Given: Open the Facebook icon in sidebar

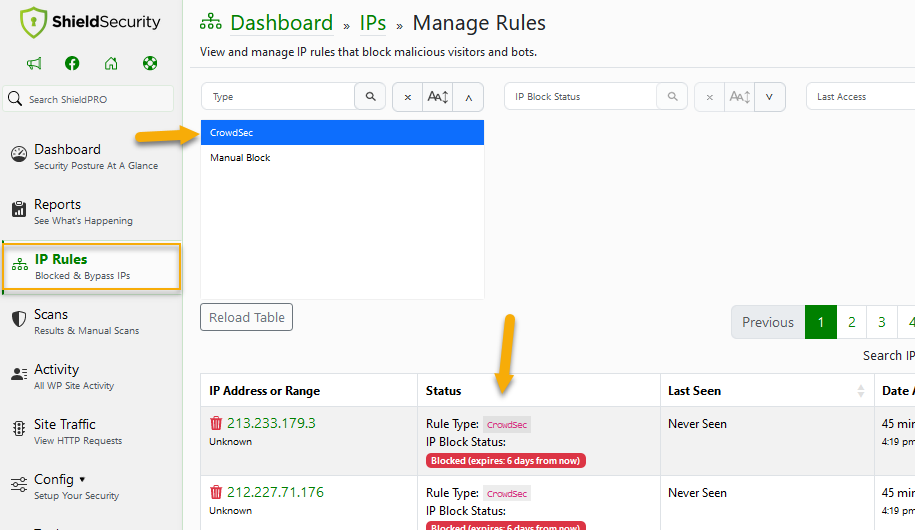Looking at the screenshot, I should pyautogui.click(x=72, y=63).
